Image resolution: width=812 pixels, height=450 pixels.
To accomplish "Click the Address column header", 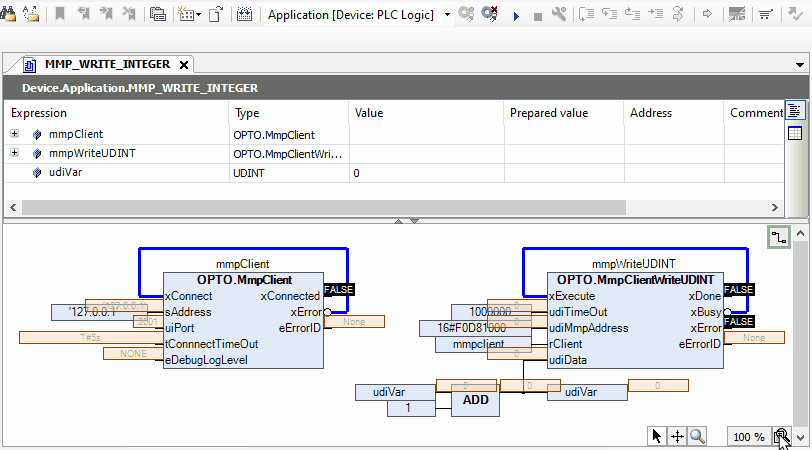I will [674, 113].
